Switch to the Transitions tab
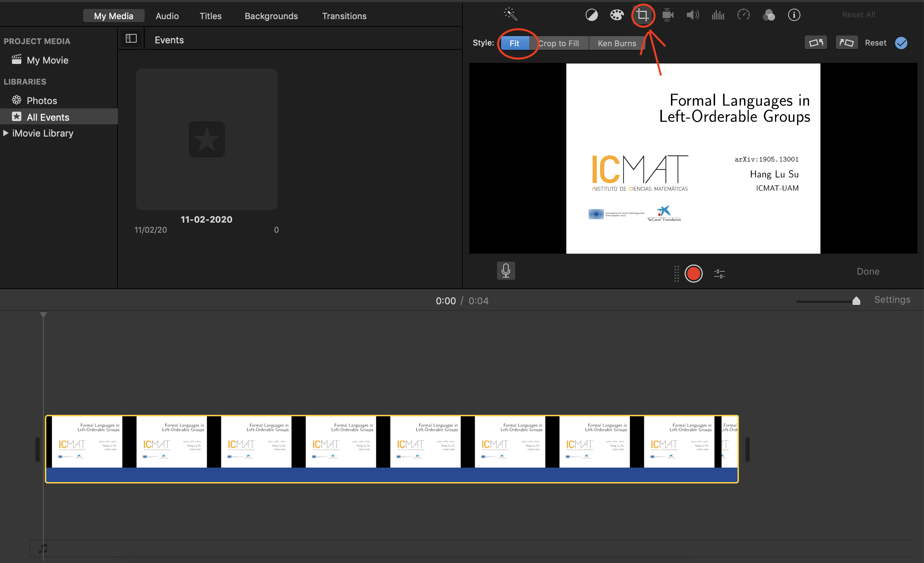 pos(344,16)
